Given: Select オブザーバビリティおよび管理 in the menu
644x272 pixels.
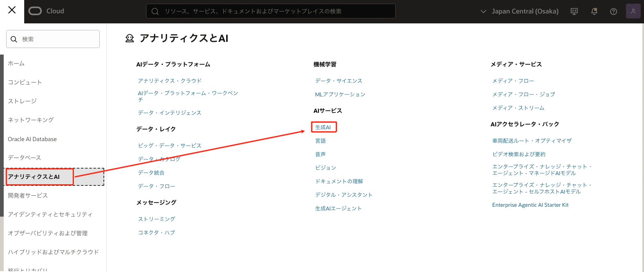Looking at the screenshot, I should click(x=48, y=233).
